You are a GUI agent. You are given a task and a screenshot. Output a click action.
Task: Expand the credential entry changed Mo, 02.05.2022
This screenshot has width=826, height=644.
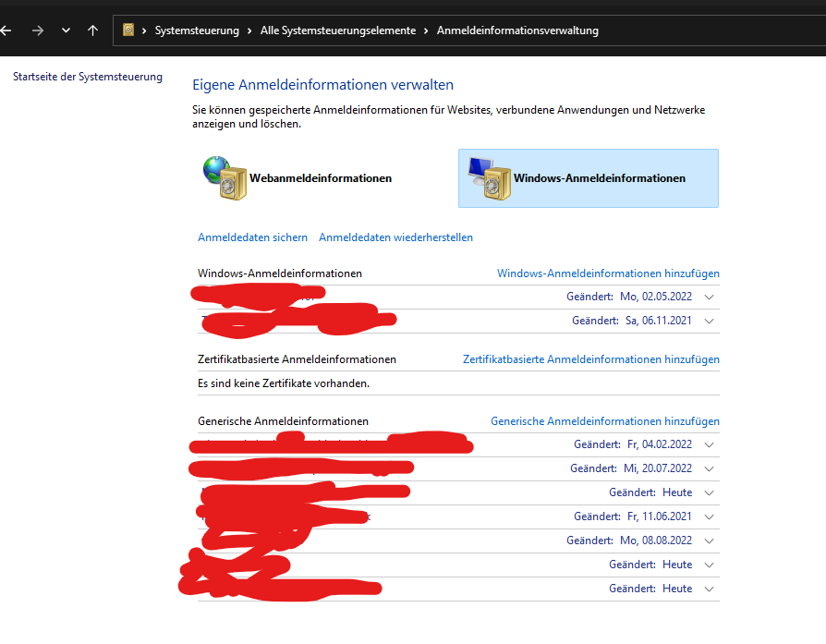pos(709,297)
